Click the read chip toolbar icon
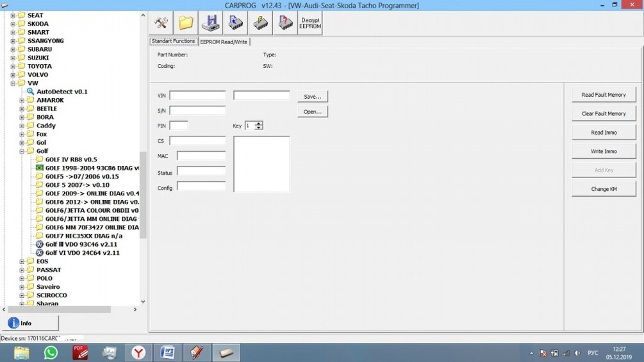This screenshot has width=644, height=362. [x=236, y=23]
